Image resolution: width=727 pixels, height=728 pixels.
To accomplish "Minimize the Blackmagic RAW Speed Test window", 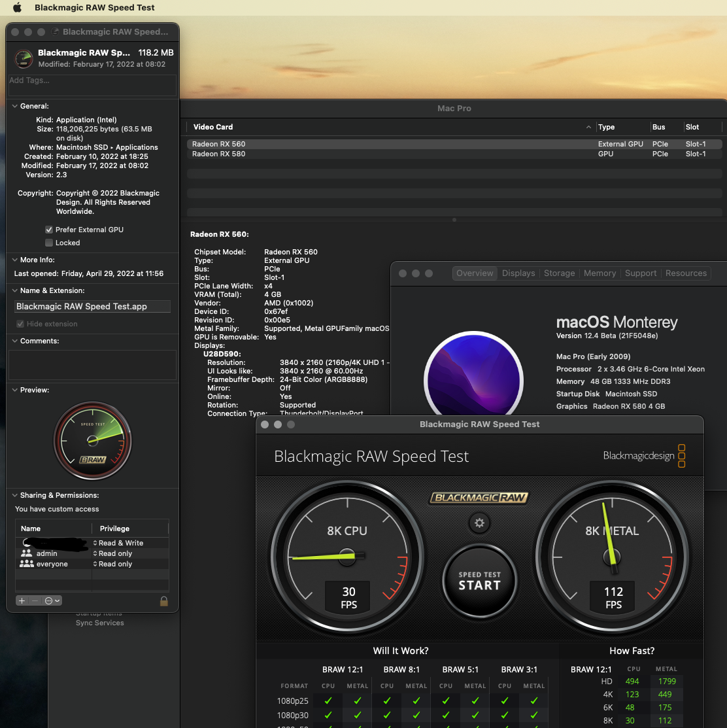I will click(277, 425).
